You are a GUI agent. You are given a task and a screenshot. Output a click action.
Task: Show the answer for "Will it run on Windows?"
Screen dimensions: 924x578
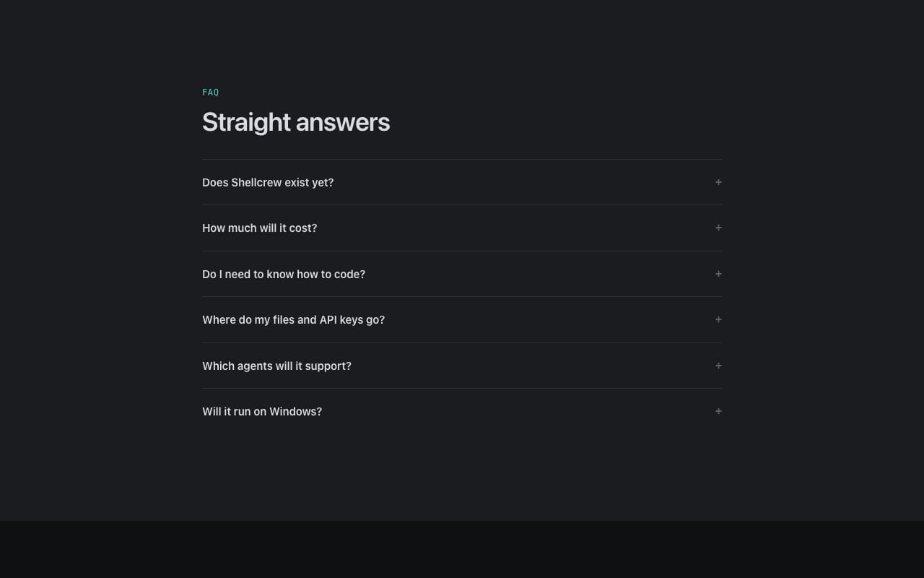point(462,411)
